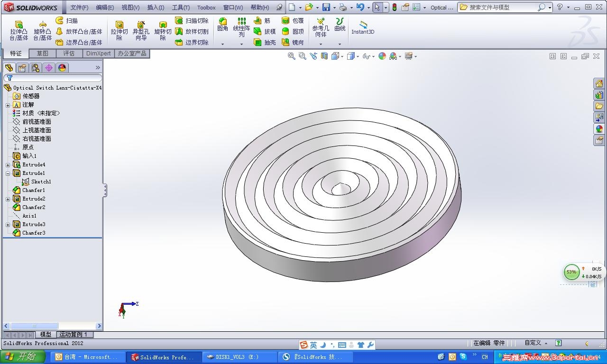Choose the Draft (拔模) tool

(265, 31)
